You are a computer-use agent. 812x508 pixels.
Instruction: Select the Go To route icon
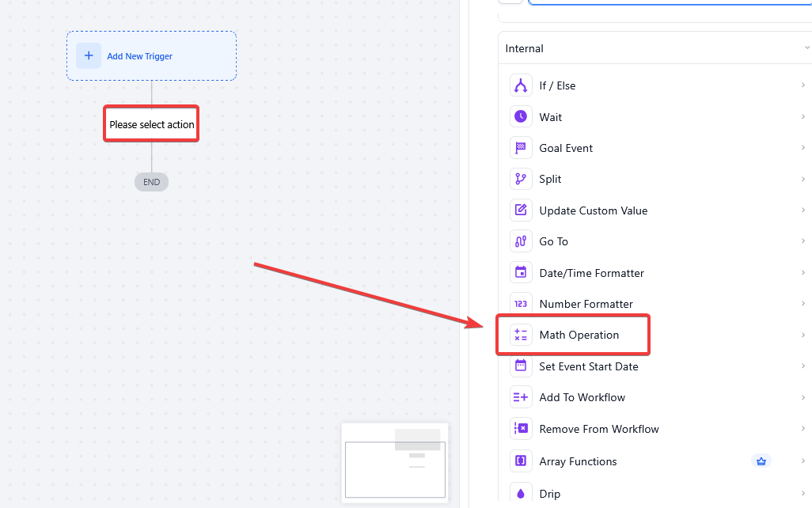(521, 241)
